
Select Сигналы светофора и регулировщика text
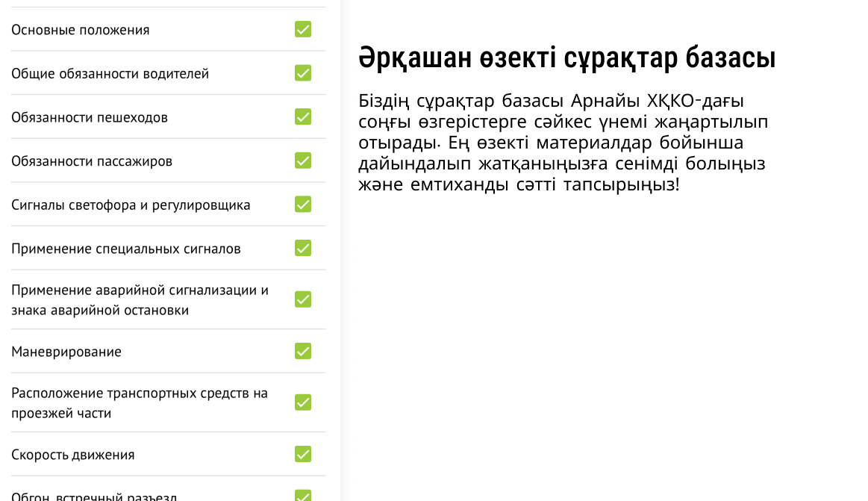pos(131,205)
